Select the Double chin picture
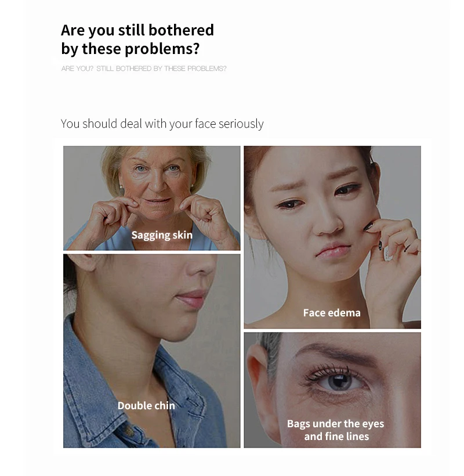The width and height of the screenshot is (464, 476). pyautogui.click(x=151, y=351)
